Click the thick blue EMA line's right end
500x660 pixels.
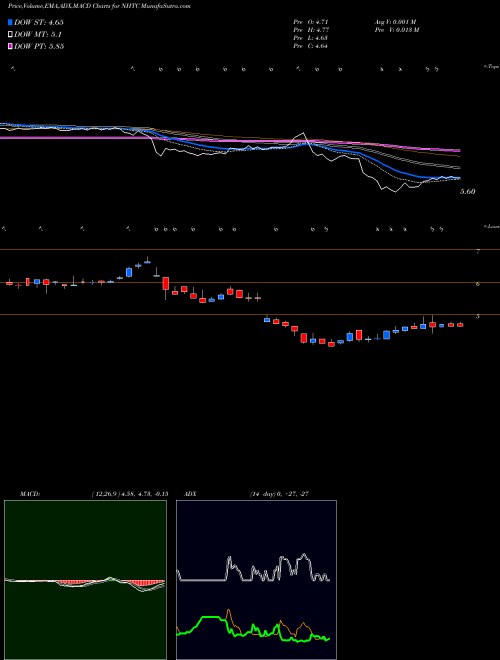pos(457,178)
